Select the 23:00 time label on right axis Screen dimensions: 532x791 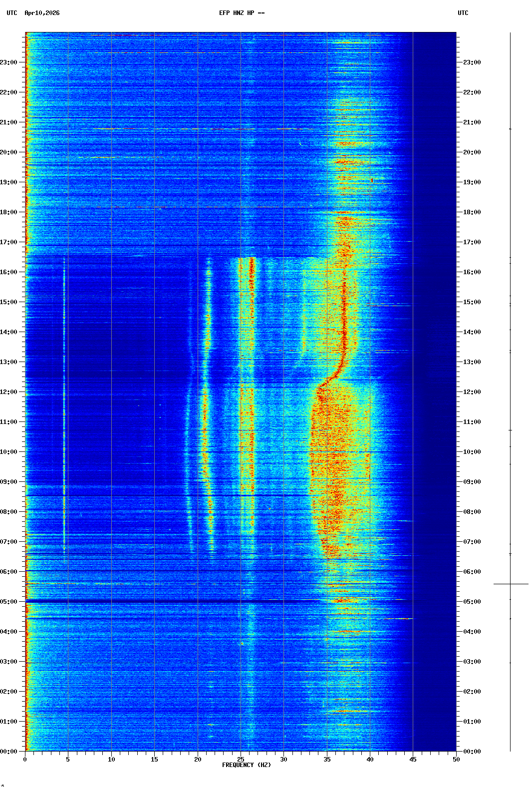472,62
